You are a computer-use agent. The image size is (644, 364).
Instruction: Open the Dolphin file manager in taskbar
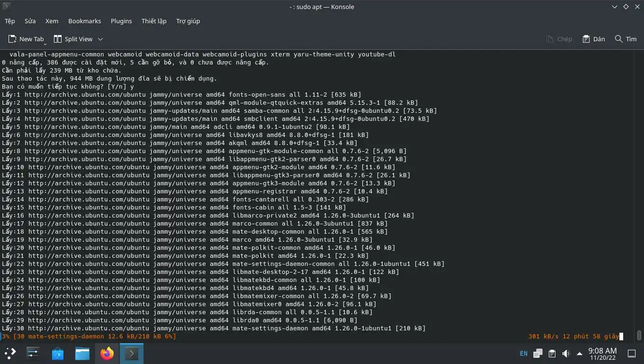pyautogui.click(x=82, y=353)
